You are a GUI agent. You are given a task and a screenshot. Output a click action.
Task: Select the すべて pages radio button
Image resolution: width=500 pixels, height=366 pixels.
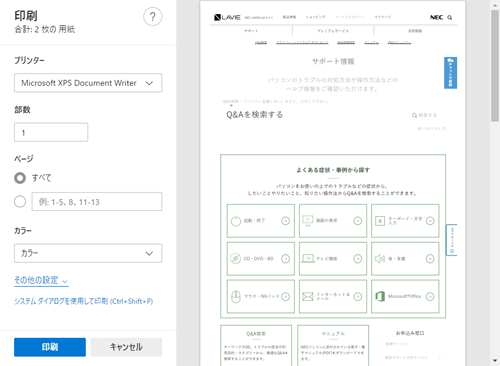pos(20,178)
